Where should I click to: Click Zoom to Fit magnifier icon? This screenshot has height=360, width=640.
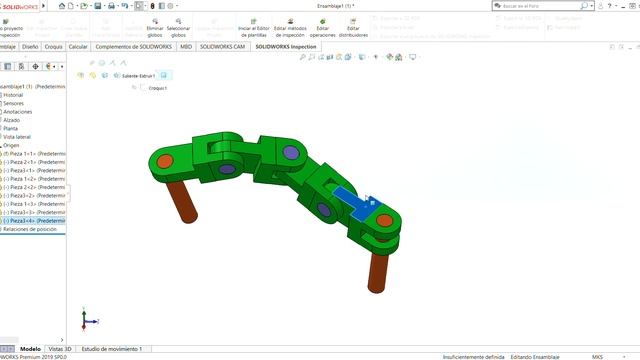point(302,57)
